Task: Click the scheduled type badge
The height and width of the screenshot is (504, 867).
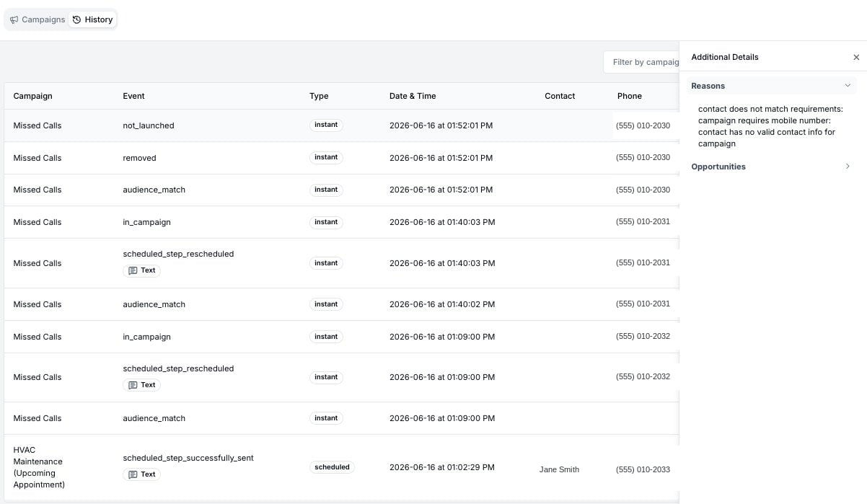Action: pos(332,467)
